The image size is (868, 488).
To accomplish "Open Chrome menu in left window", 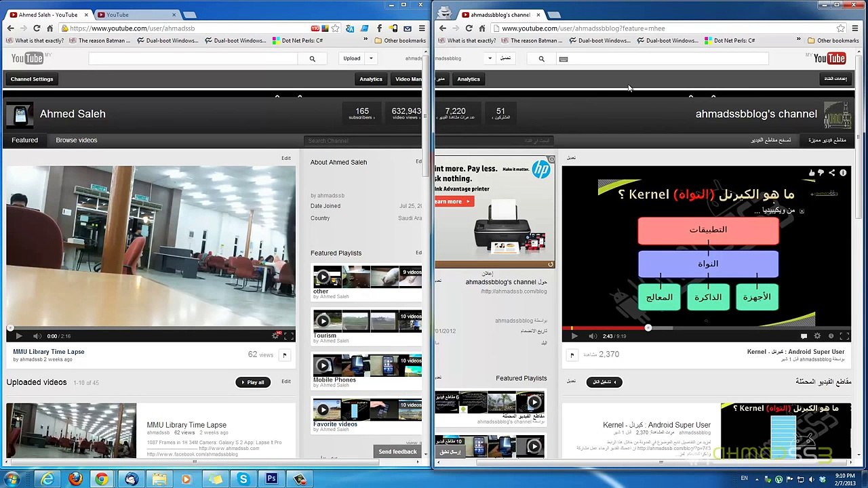I will (422, 28).
